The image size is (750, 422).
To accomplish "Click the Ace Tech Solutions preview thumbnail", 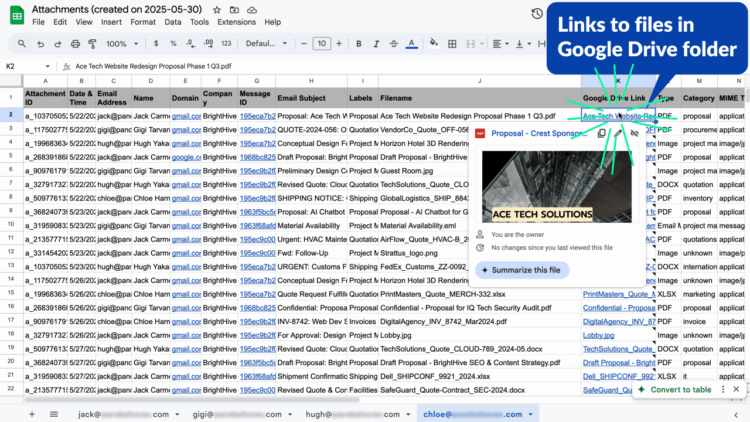I will click(557, 187).
